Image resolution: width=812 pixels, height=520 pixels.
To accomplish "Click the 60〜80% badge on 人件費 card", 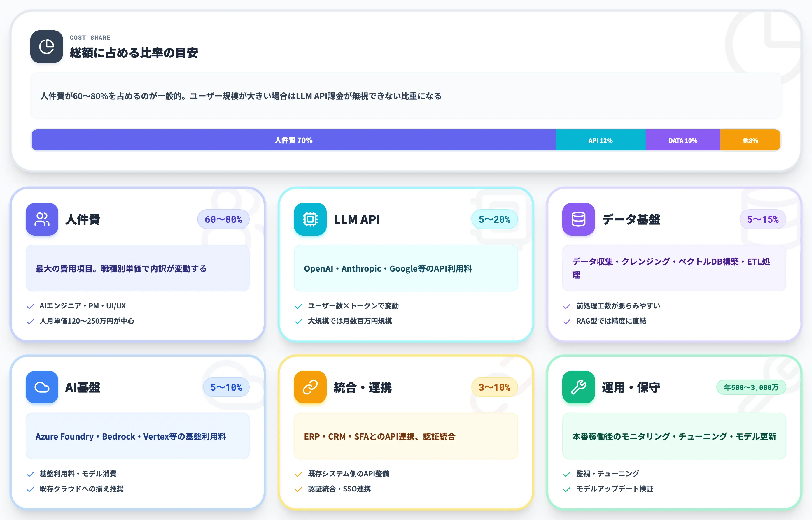I will click(223, 219).
